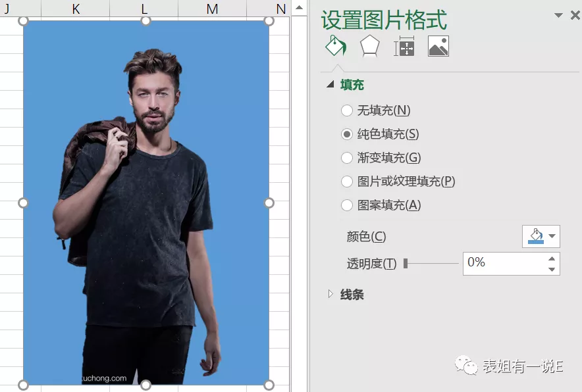Select column K header
This screenshot has height=392, width=582.
[x=75, y=8]
